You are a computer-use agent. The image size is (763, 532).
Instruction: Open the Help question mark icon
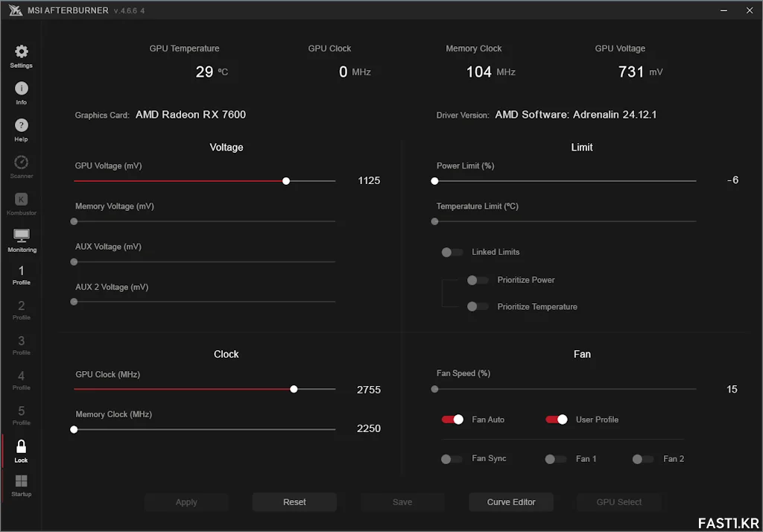point(21,125)
